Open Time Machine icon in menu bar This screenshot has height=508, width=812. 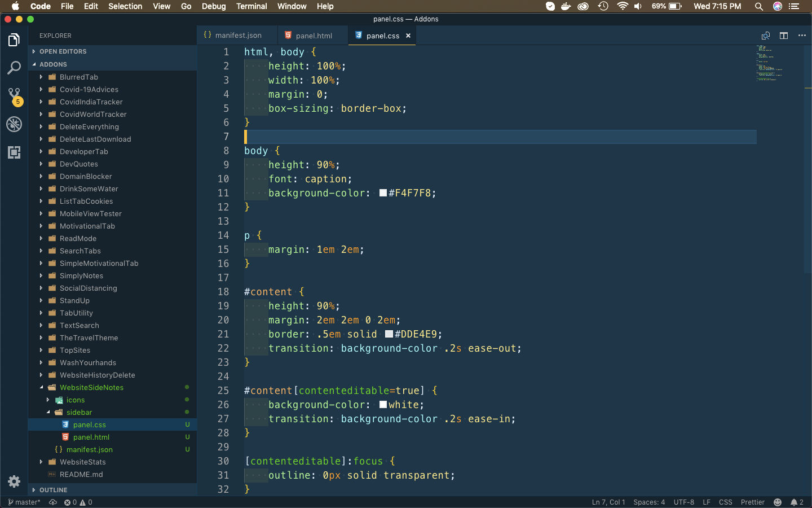[603, 6]
